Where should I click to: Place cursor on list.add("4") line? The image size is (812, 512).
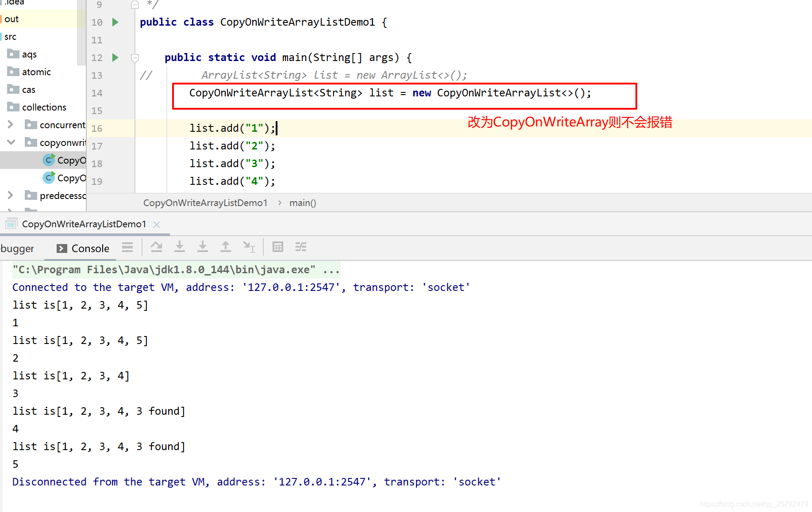tap(232, 181)
